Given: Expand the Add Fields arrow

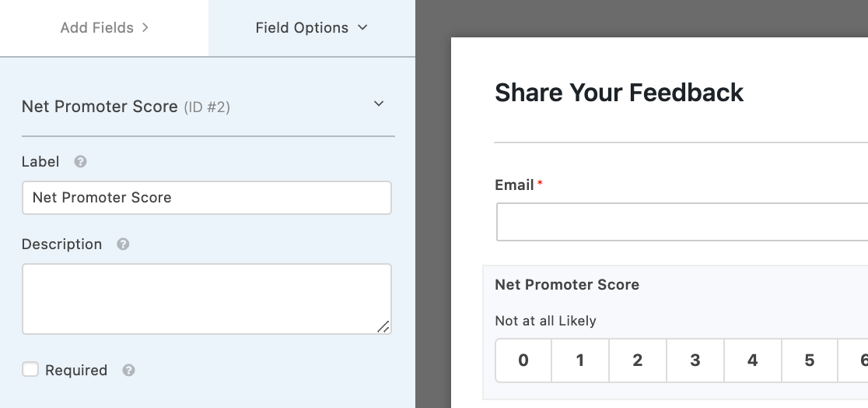Looking at the screenshot, I should coord(145,27).
